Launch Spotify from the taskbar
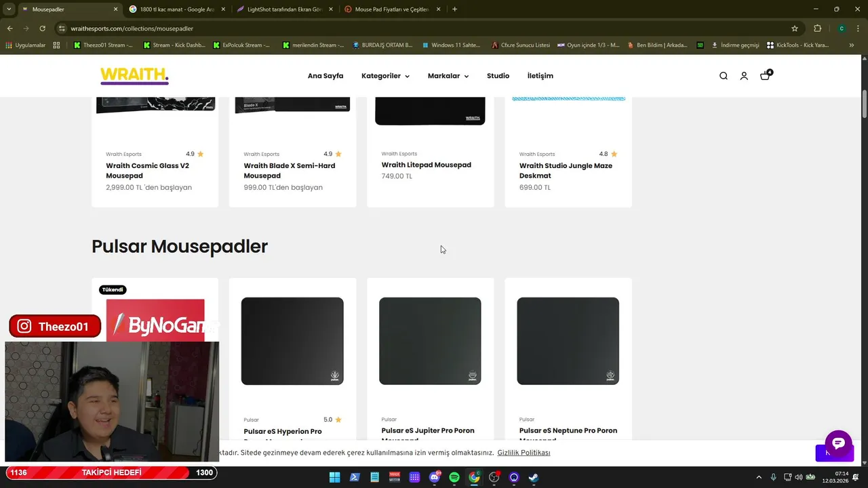Screen dimensions: 868x488 [454, 477]
